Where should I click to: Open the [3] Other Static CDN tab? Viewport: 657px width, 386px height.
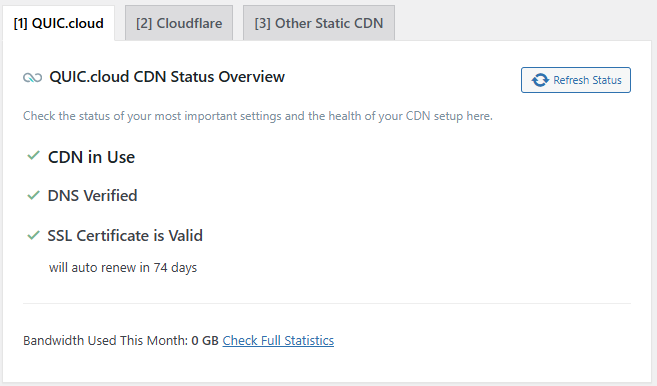pyautogui.click(x=319, y=23)
